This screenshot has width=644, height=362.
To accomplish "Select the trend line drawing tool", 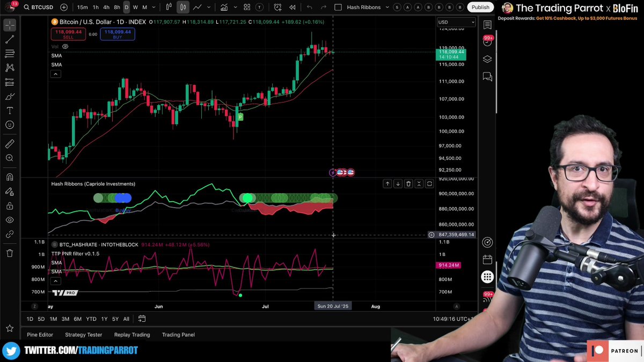I will click(x=10, y=40).
